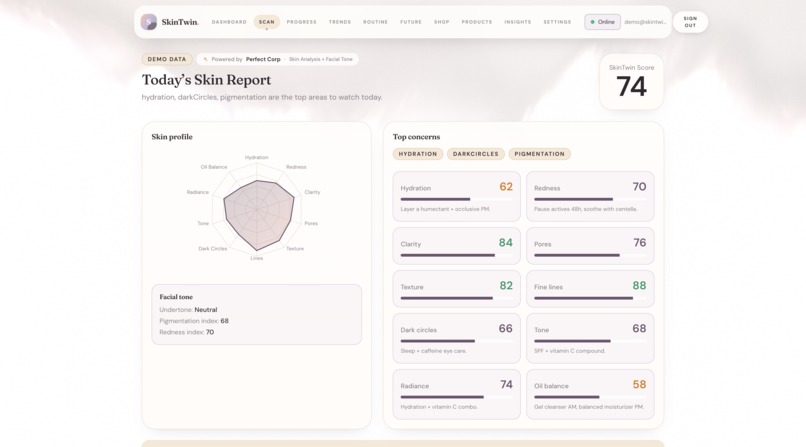Click 'Pigmentation index: 68' text

click(x=194, y=321)
